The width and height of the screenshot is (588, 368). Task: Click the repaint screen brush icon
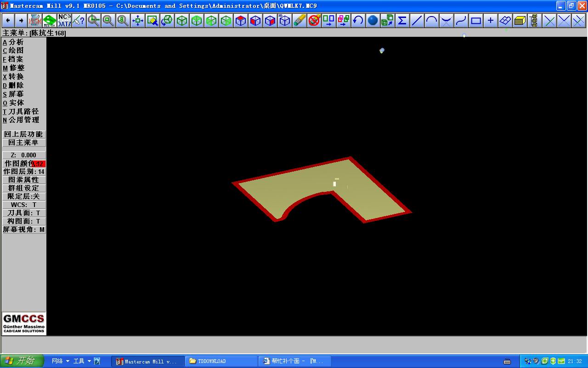click(x=153, y=21)
